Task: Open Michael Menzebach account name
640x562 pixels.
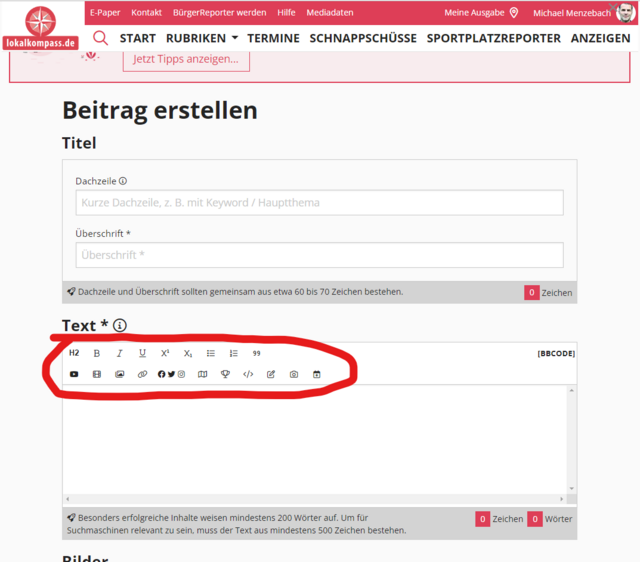Action: pos(572,13)
